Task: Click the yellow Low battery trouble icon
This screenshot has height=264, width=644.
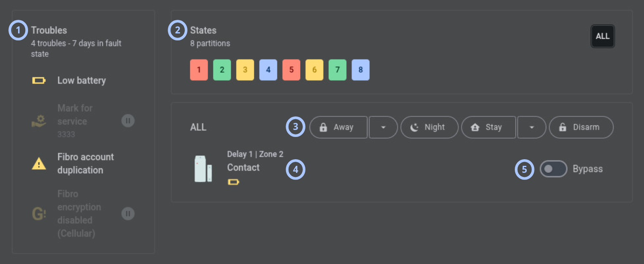Action: (x=39, y=80)
